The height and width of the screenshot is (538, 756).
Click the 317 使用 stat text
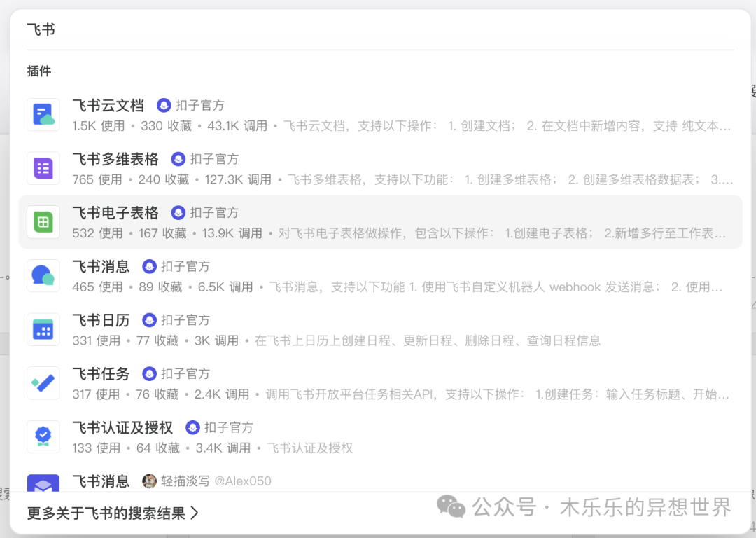[x=96, y=394]
